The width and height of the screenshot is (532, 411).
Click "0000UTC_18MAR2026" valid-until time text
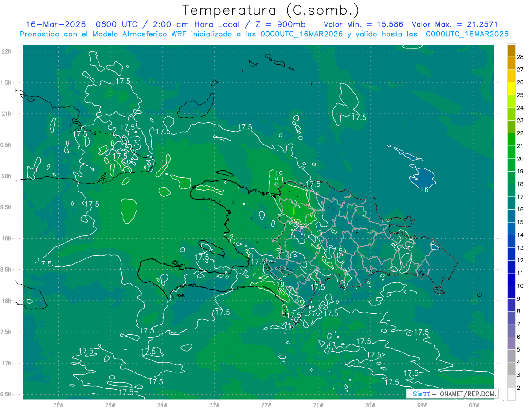[x=467, y=34]
